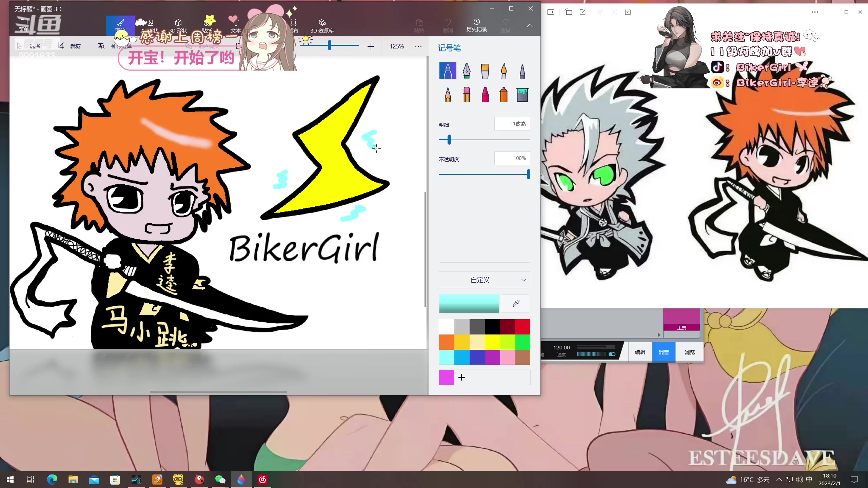Screen dimensions: 868x488
Task: Open the see more menu in Photos viewer
Action: [815, 12]
